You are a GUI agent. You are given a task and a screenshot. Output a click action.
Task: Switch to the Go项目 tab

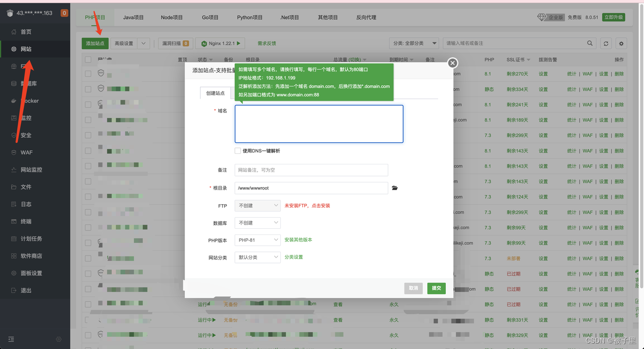210,17
